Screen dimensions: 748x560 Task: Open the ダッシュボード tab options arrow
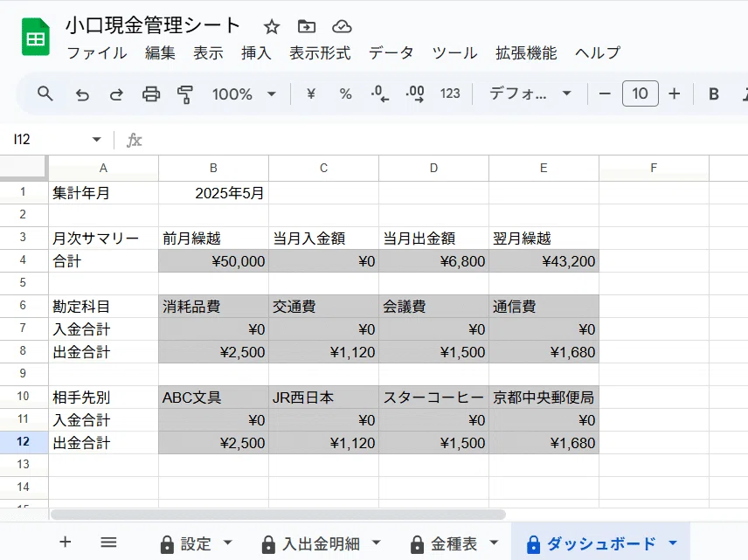(672, 543)
